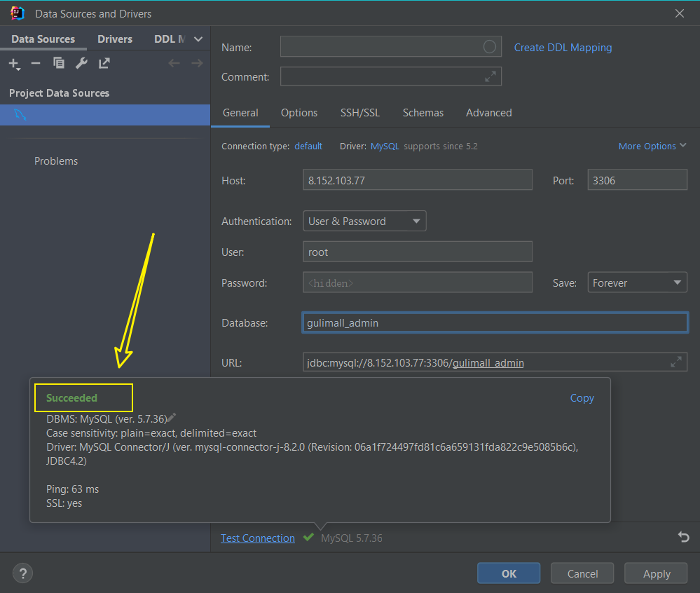Click the Host field 8.152.103.77

click(418, 179)
